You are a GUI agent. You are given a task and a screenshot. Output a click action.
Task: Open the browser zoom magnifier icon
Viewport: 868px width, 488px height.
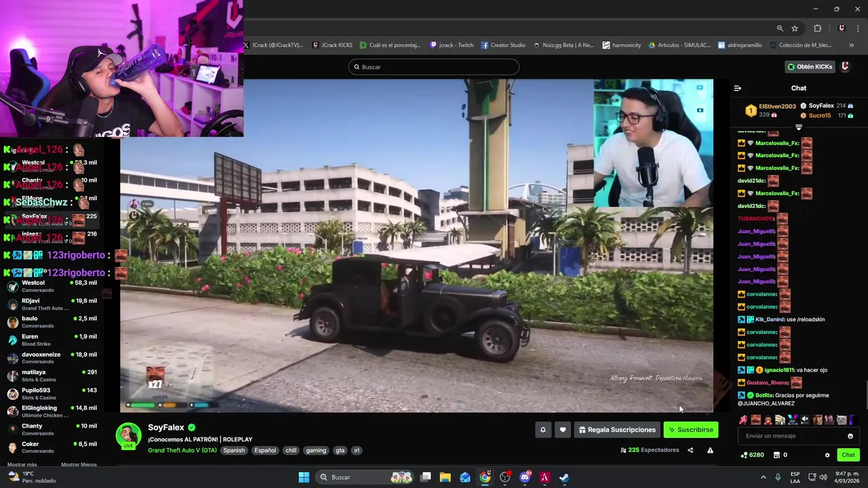tap(780, 28)
